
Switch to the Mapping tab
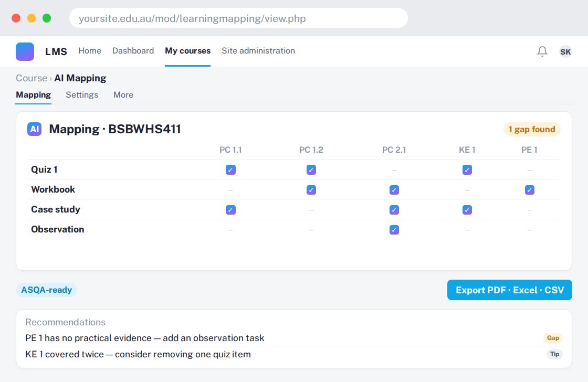coord(34,95)
